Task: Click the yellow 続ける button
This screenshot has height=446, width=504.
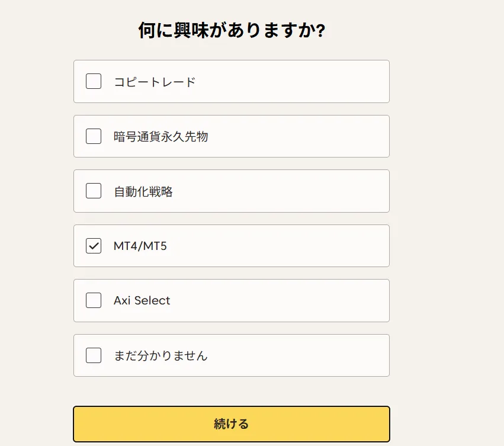Action: (231, 423)
